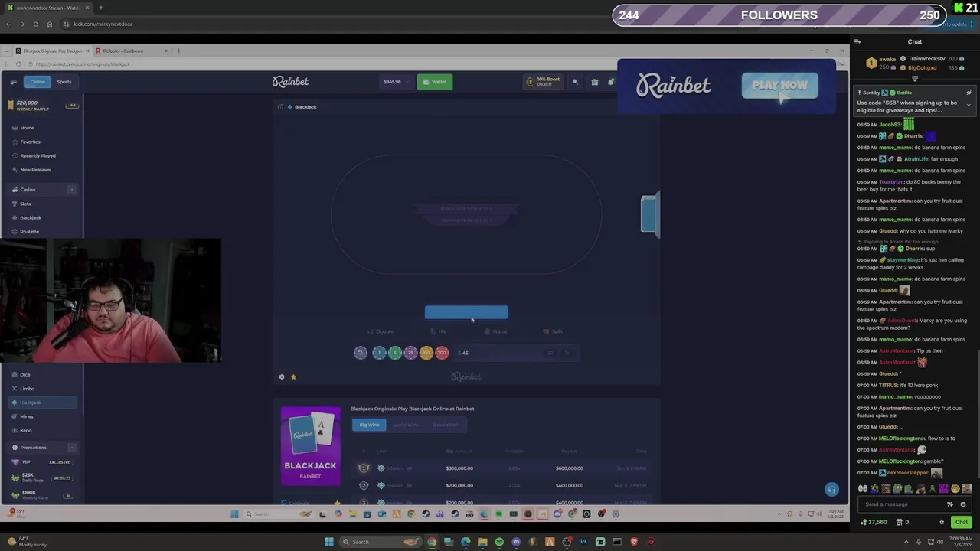Open Slots in sidebar
Viewport: 980px width, 551px height.
tap(25, 204)
